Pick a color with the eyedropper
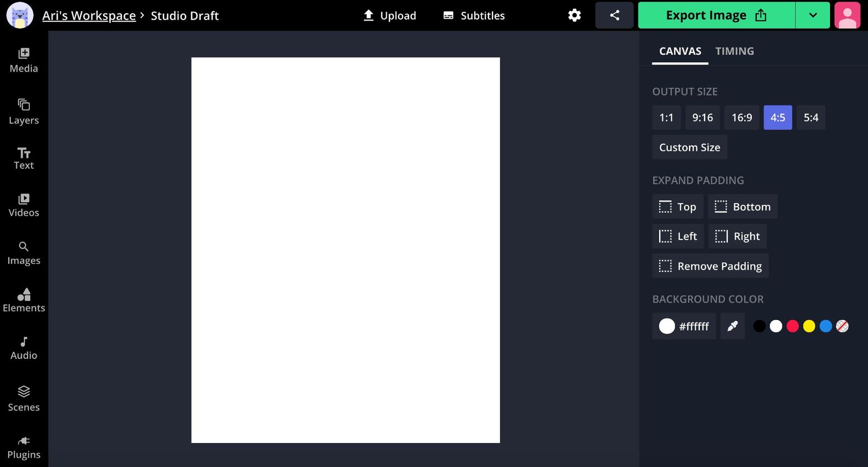Image resolution: width=868 pixels, height=467 pixels. 732,326
